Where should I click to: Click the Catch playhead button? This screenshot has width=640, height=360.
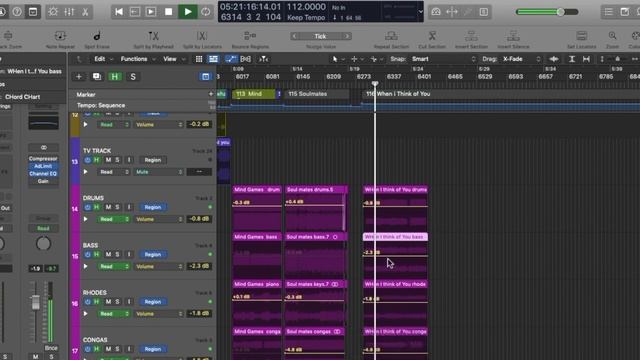[264, 59]
